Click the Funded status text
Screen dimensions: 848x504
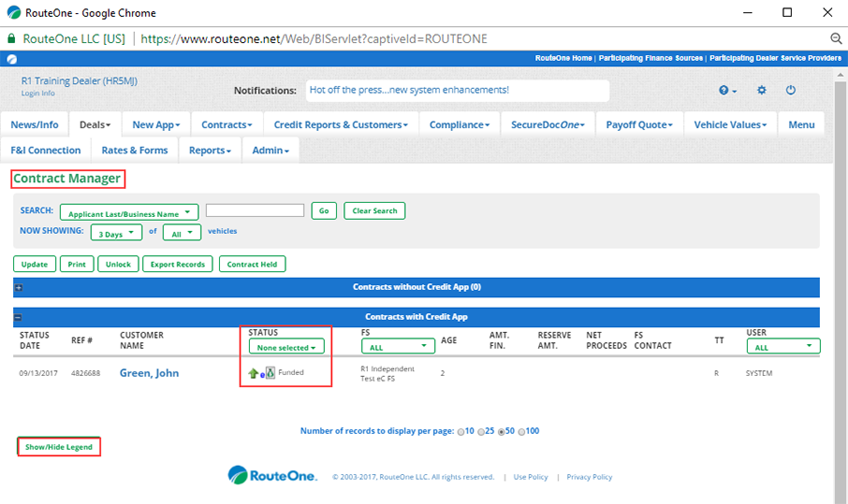point(291,372)
